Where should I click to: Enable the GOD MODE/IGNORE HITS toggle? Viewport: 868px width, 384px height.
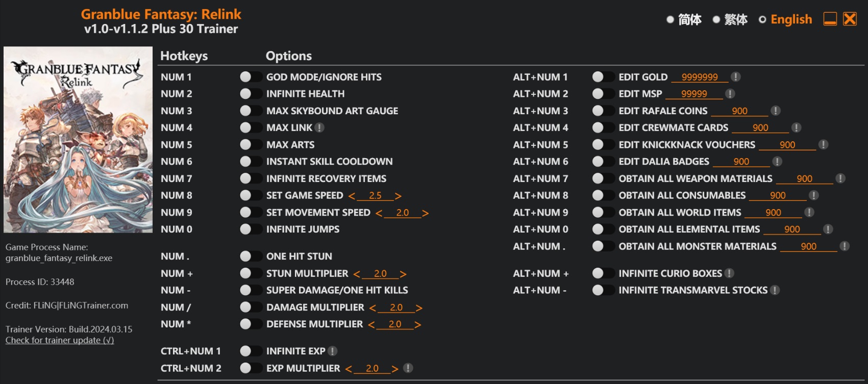[x=251, y=77]
